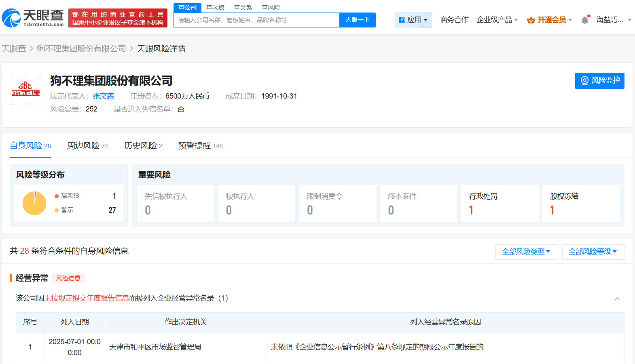635x364 pixels.
Task: Switch to the 查老板 search tab
Action: pyautogui.click(x=215, y=8)
